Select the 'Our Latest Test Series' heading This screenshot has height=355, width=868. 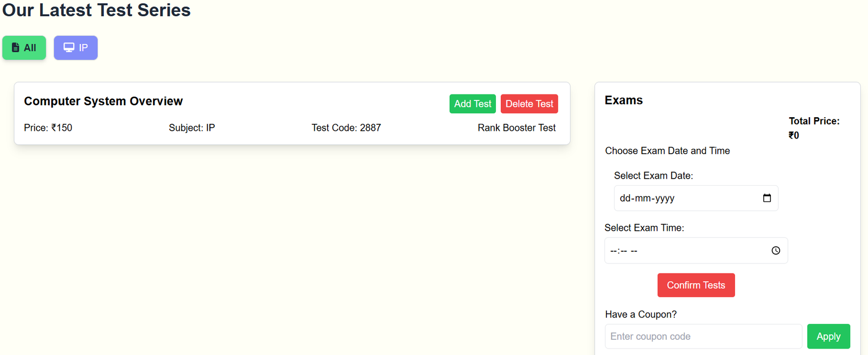pyautogui.click(x=97, y=10)
